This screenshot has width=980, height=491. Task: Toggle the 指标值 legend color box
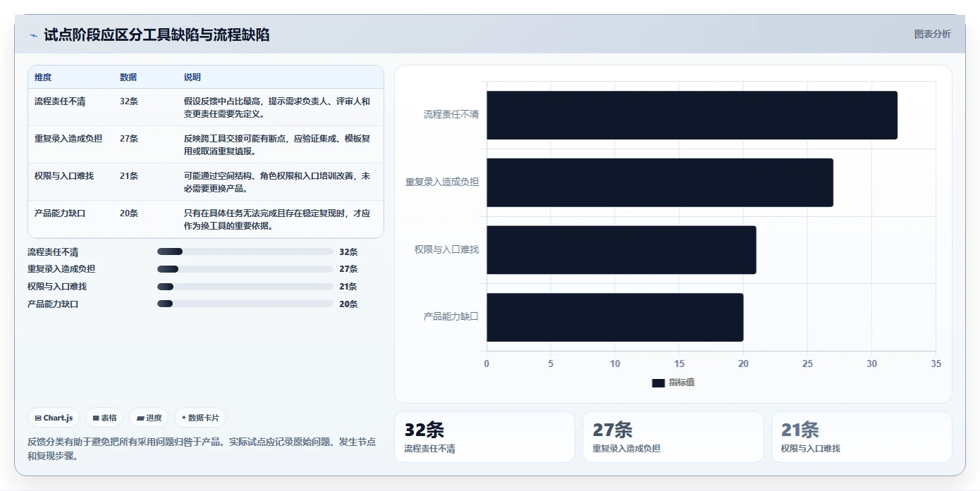658,383
